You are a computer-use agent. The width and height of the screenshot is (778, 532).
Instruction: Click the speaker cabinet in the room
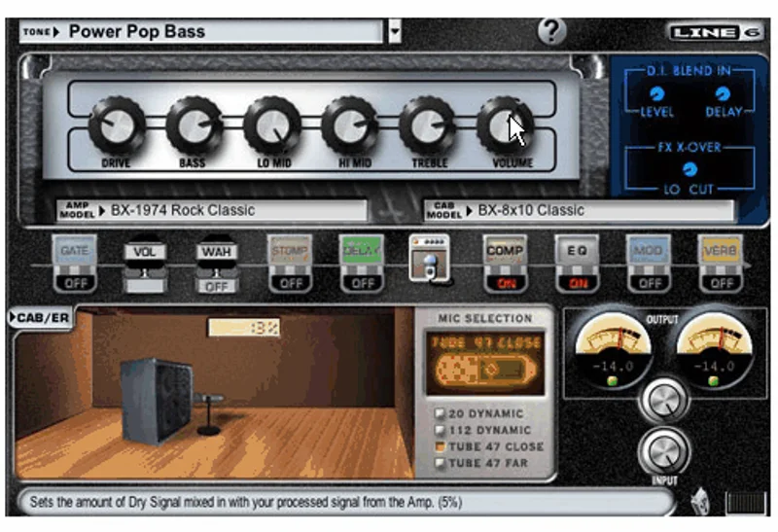pyautogui.click(x=156, y=400)
